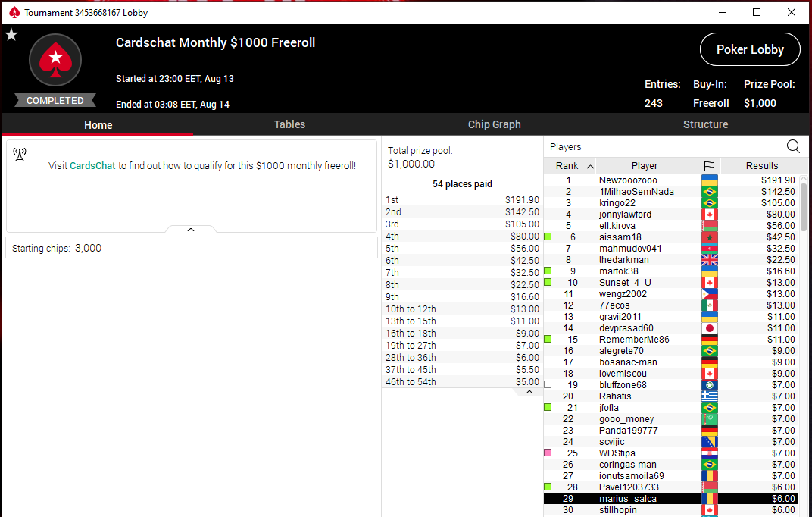This screenshot has width=812, height=517.
Task: Click the green color tag beside aissam18
Action: [x=548, y=237]
